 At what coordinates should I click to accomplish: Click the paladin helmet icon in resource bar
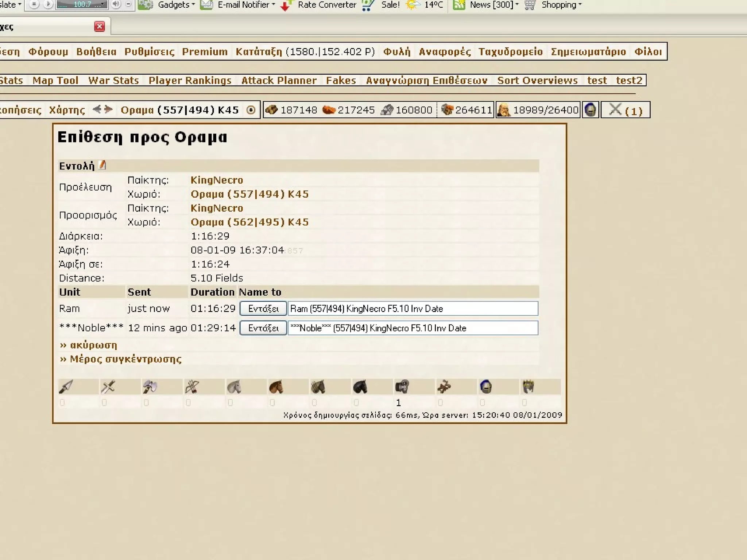click(590, 110)
